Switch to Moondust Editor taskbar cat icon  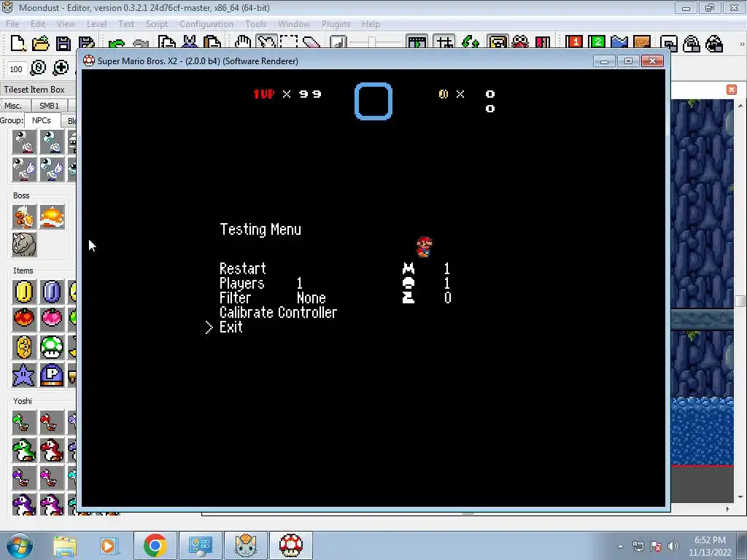247,545
